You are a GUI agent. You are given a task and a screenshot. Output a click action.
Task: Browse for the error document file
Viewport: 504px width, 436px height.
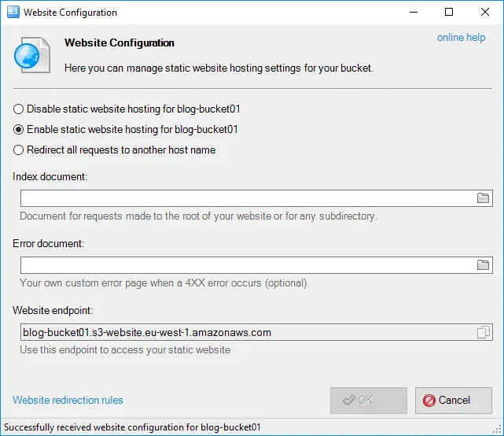coord(484,265)
